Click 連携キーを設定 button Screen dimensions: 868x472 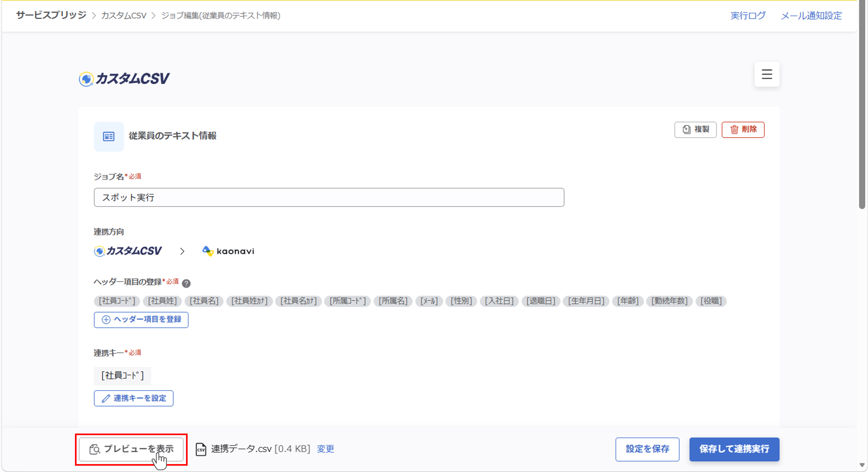133,398
